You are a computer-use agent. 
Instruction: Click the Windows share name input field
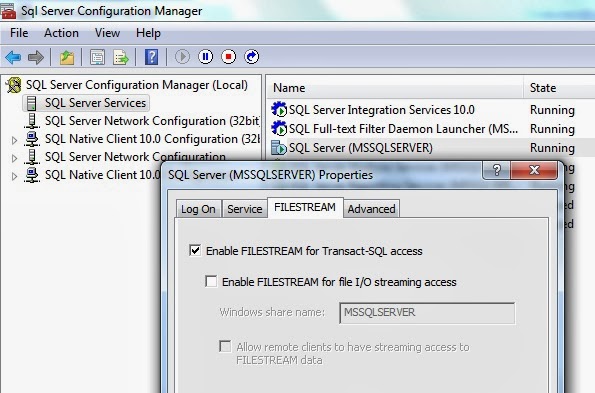[427, 313]
